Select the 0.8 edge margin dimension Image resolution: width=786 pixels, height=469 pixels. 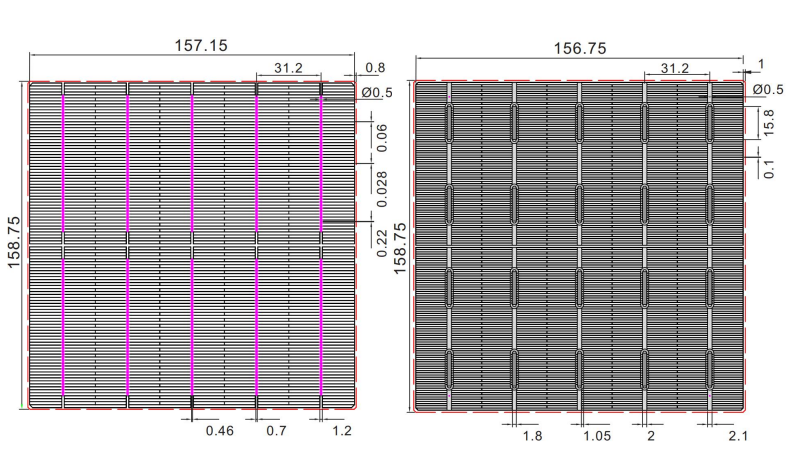click(375, 69)
